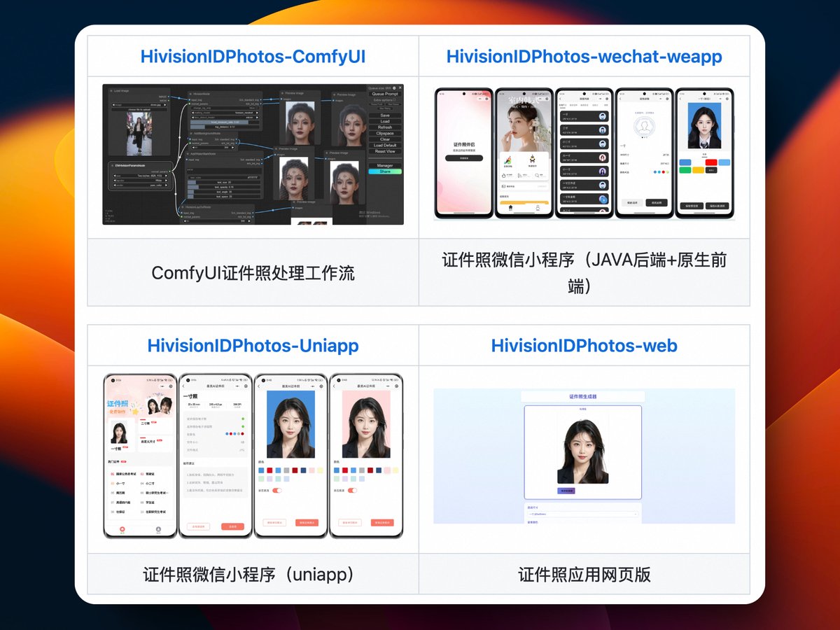
Task: Click the purple button under web portrait
Action: click(x=566, y=491)
